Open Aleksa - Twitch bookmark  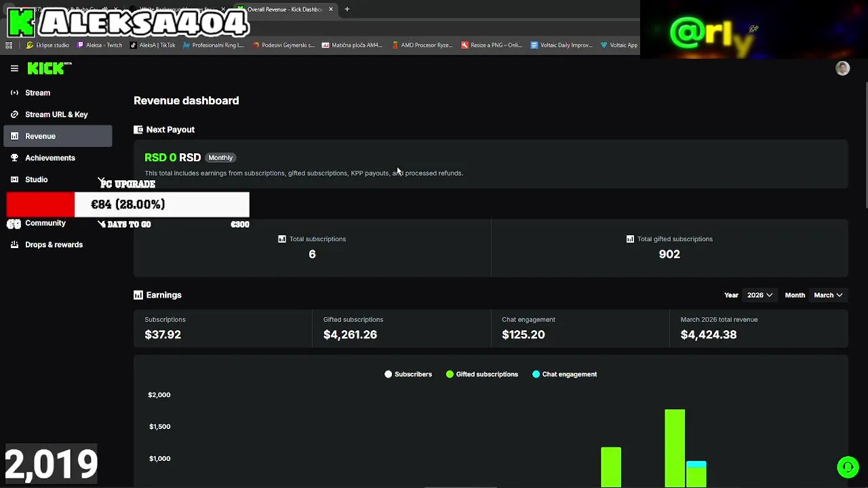[99, 45]
